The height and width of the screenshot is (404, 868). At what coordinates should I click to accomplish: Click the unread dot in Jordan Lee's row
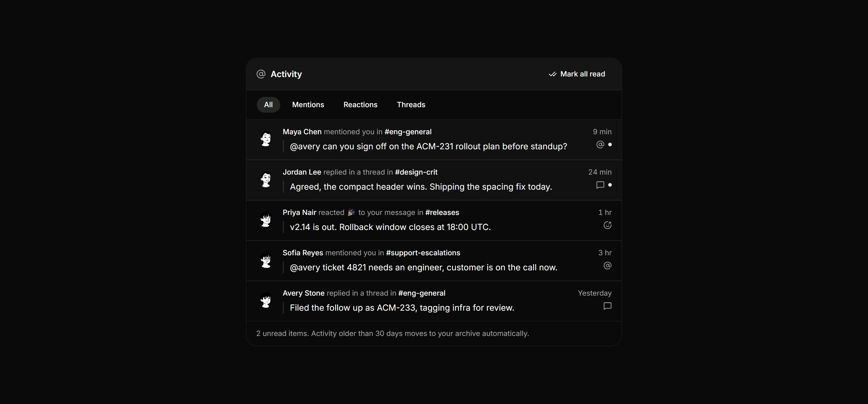tap(610, 185)
